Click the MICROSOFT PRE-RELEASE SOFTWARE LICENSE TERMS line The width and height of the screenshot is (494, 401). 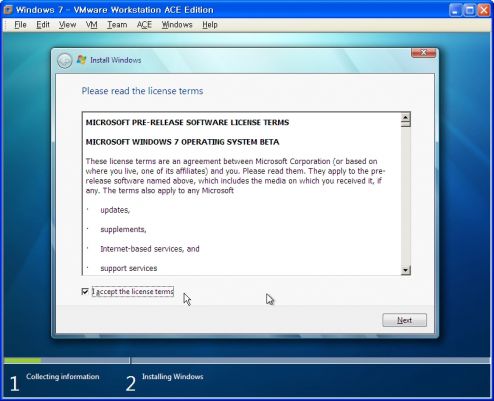[187, 122]
